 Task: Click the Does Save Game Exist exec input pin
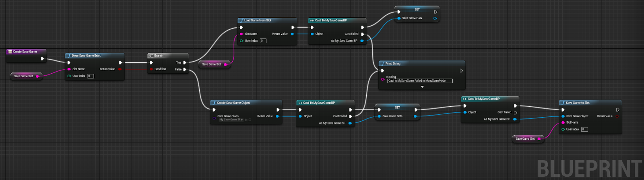(69, 62)
